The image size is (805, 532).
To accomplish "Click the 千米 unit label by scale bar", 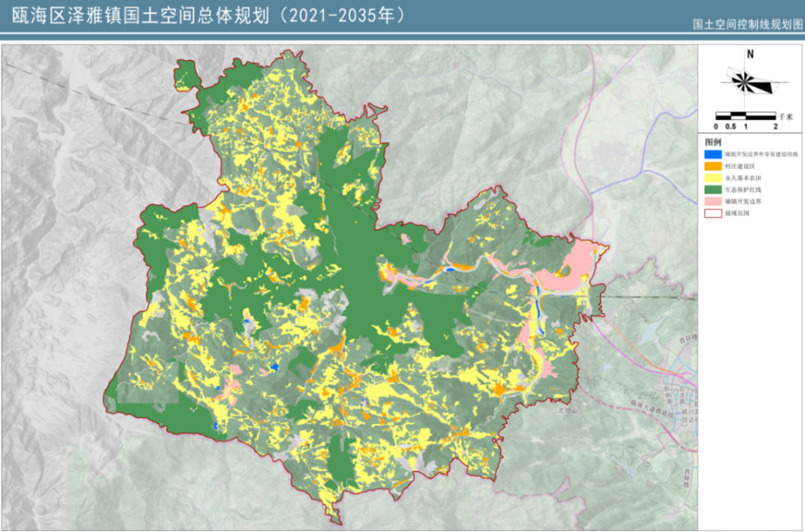I will [x=786, y=116].
